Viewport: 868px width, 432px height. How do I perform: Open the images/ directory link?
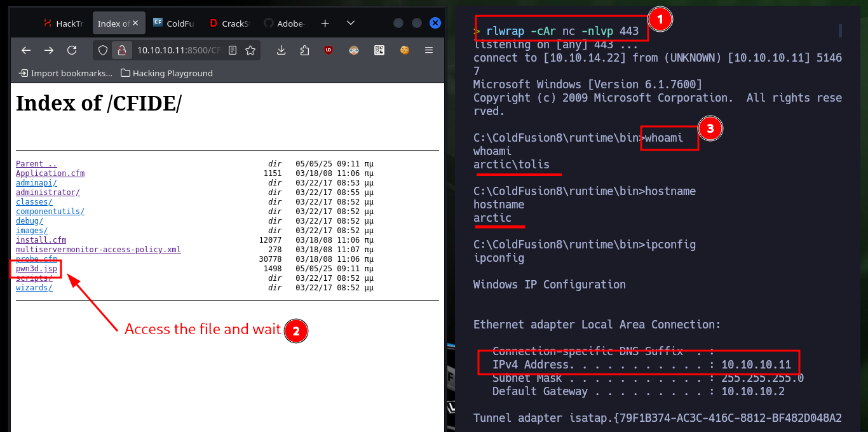[x=32, y=231]
